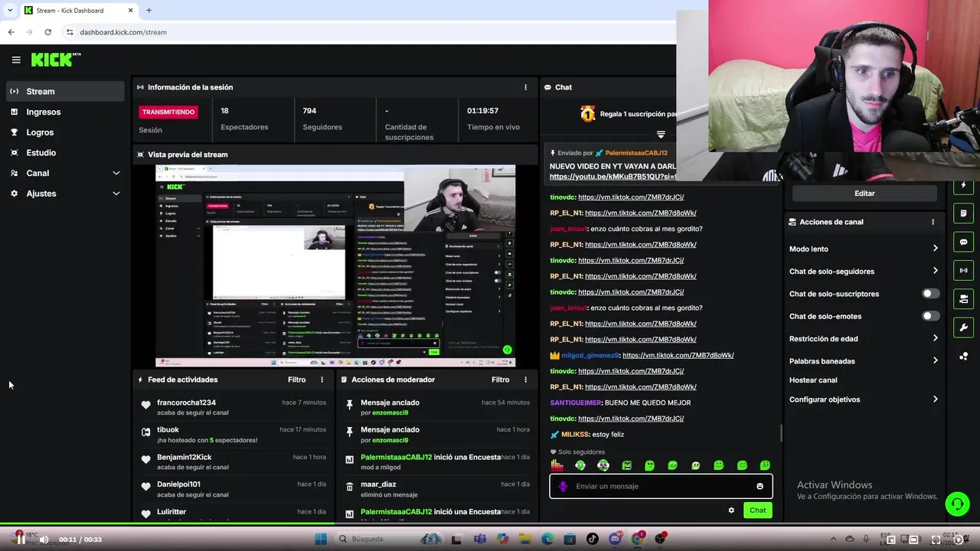The height and width of the screenshot is (551, 980).
Task: Open a new browser tab
Action: [149, 10]
